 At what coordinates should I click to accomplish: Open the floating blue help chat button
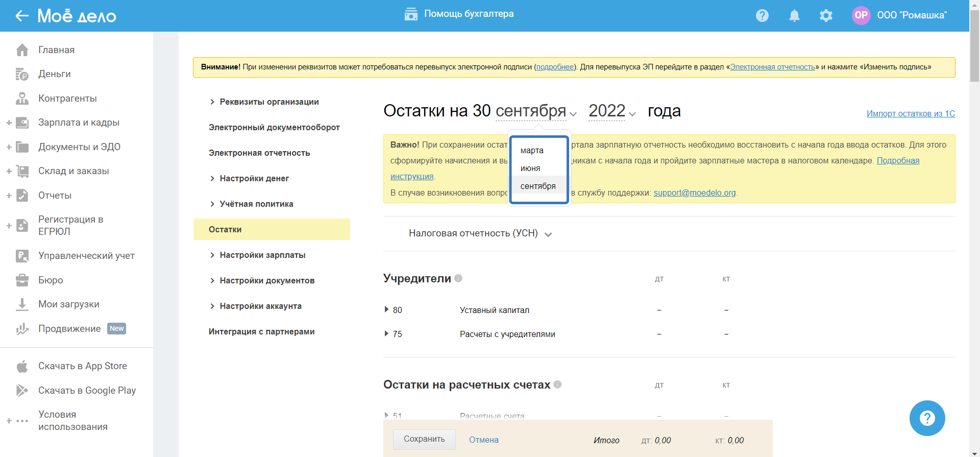[x=927, y=418]
